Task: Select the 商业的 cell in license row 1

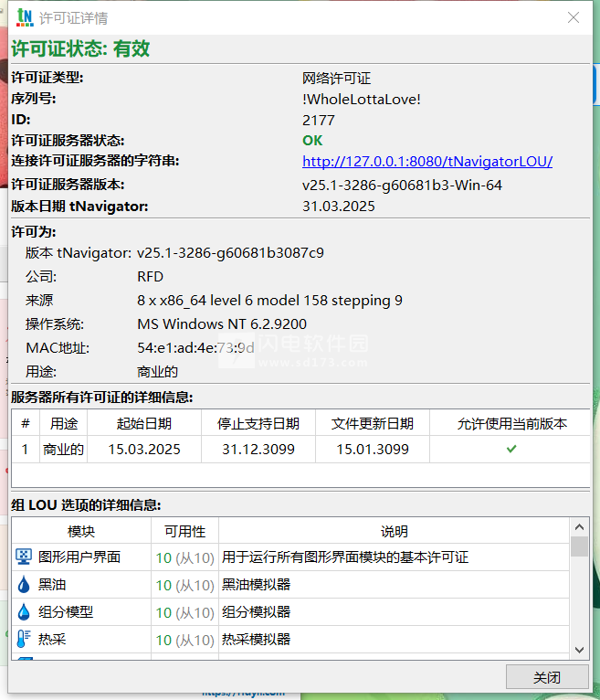Action: (x=63, y=449)
